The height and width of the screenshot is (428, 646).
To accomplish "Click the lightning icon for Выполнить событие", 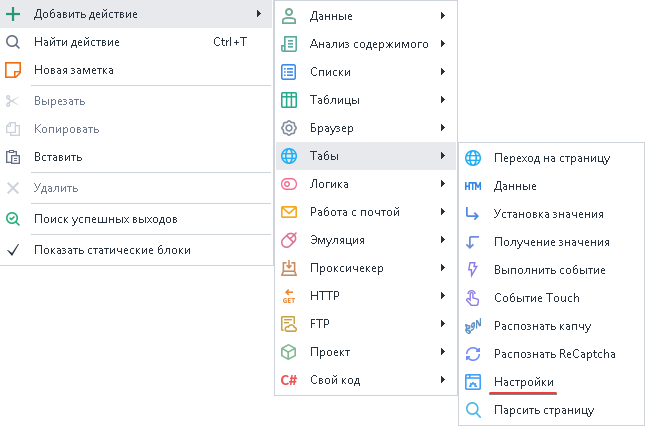I will 473,270.
